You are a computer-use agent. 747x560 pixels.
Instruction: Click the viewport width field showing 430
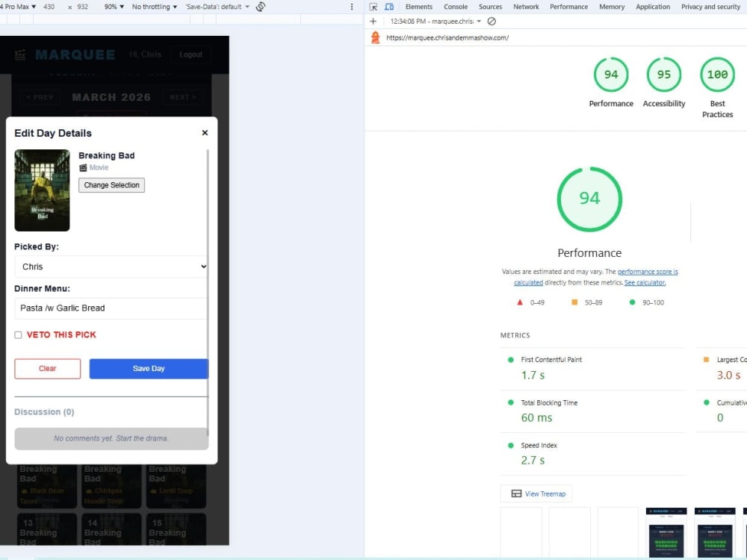[x=49, y=7]
